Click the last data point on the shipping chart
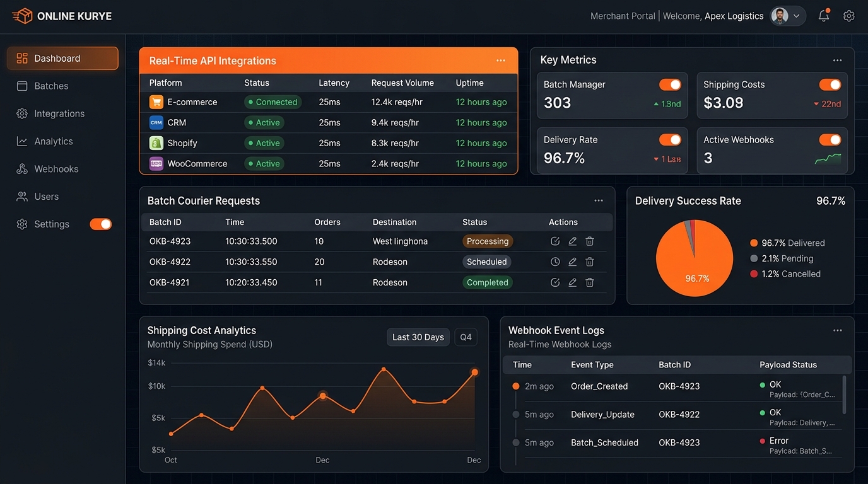This screenshot has height=484, width=868. point(475,372)
